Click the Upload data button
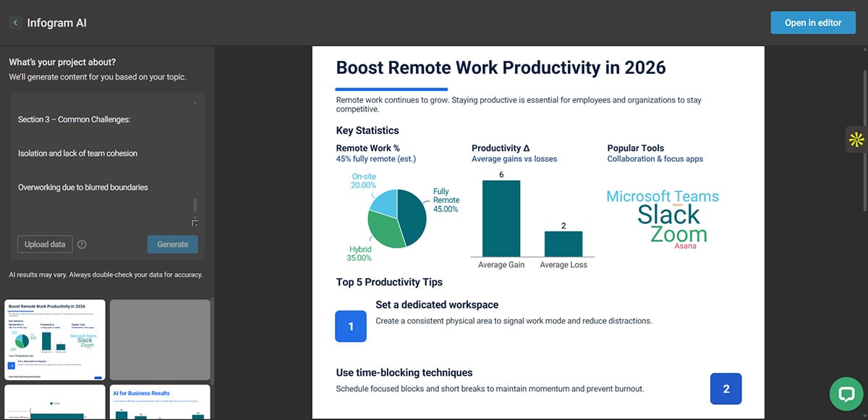Viewport: 868px width, 420px height. (44, 244)
